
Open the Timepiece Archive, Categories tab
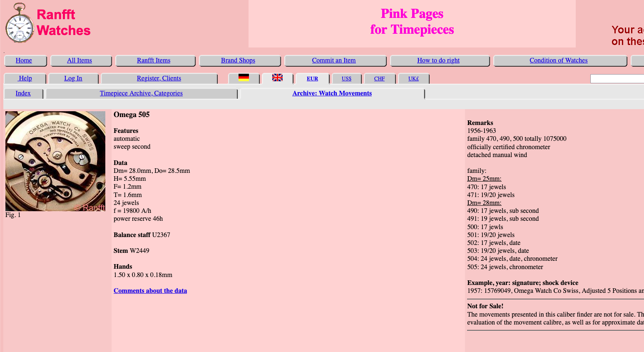coord(141,93)
